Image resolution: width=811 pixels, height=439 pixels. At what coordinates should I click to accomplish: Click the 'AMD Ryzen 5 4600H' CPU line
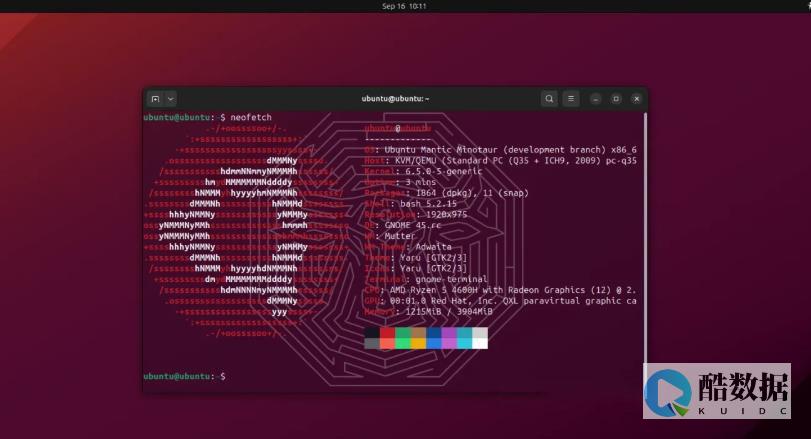(x=501, y=290)
